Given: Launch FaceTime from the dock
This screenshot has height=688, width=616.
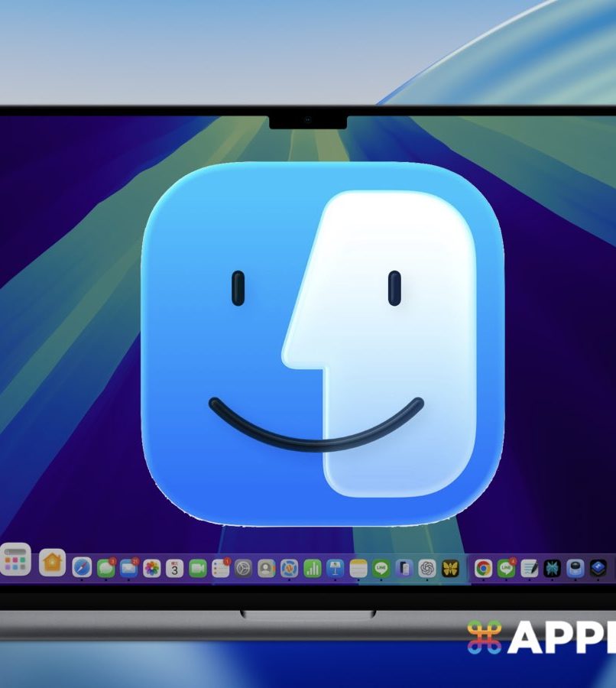Looking at the screenshot, I should point(198,568).
